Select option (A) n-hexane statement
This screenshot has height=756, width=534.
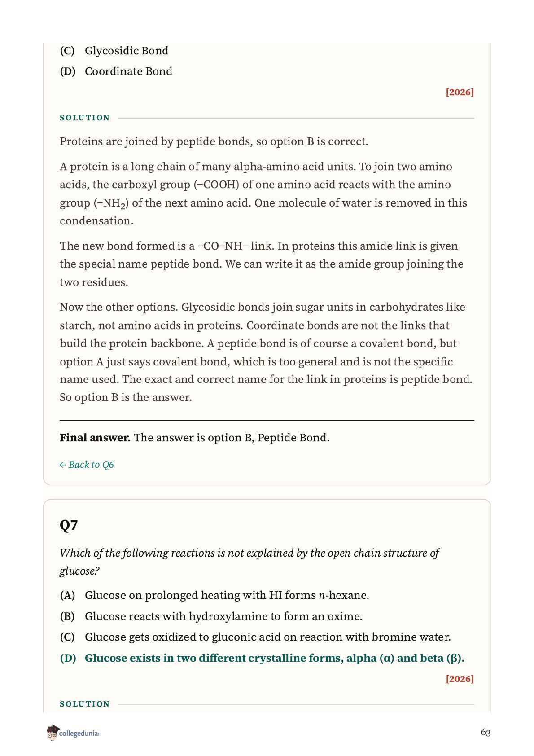pos(214,595)
